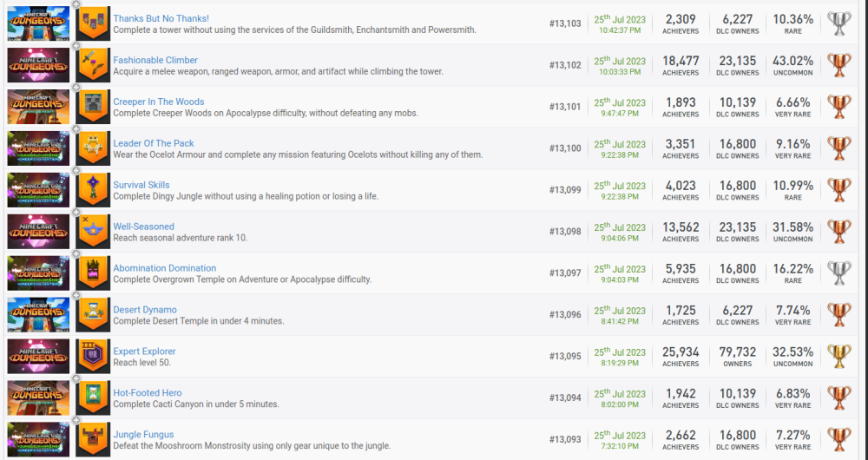The width and height of the screenshot is (868, 460).
Task: Click the Desert Dynamo hourglass icon
Action: click(93, 316)
